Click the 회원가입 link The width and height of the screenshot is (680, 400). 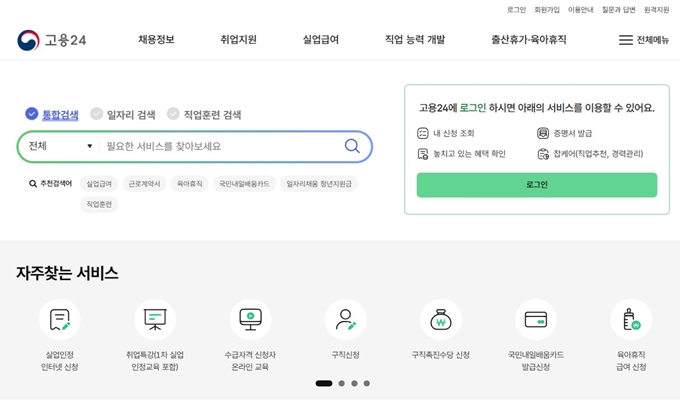[547, 10]
